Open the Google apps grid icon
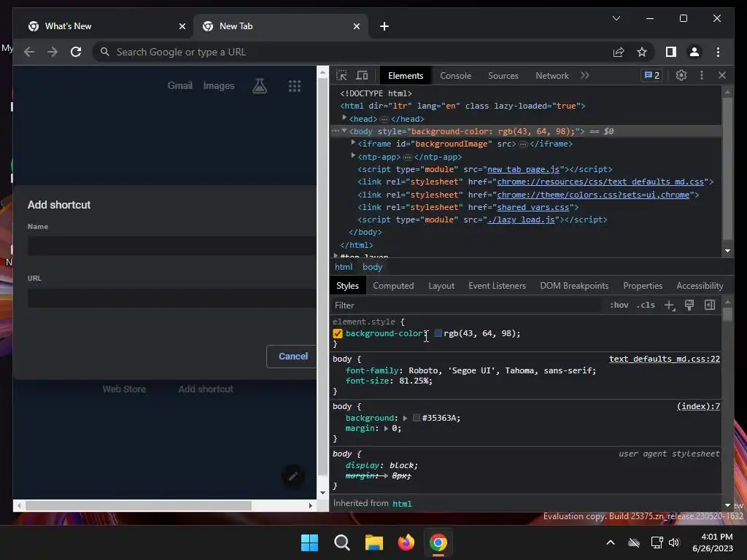The image size is (747, 560). click(295, 86)
